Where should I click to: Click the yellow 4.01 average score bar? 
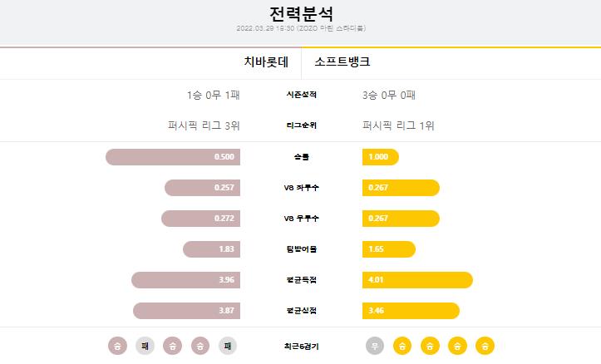[x=417, y=280]
